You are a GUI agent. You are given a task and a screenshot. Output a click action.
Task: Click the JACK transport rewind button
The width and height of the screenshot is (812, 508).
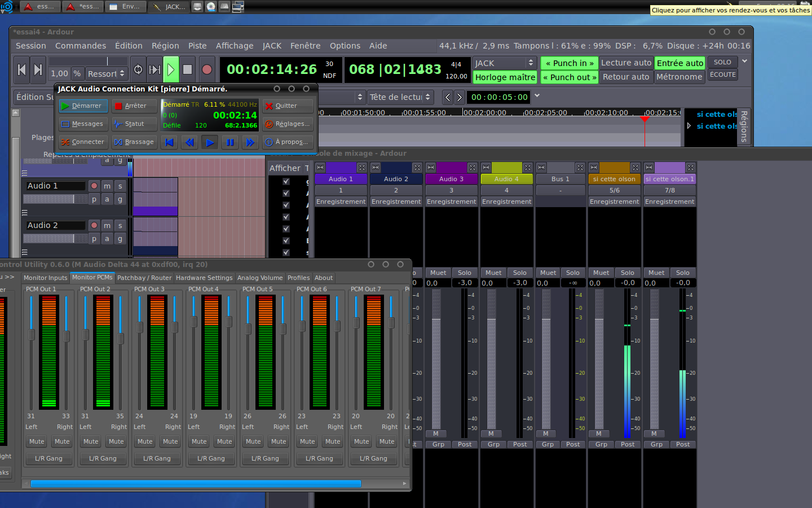coord(189,142)
